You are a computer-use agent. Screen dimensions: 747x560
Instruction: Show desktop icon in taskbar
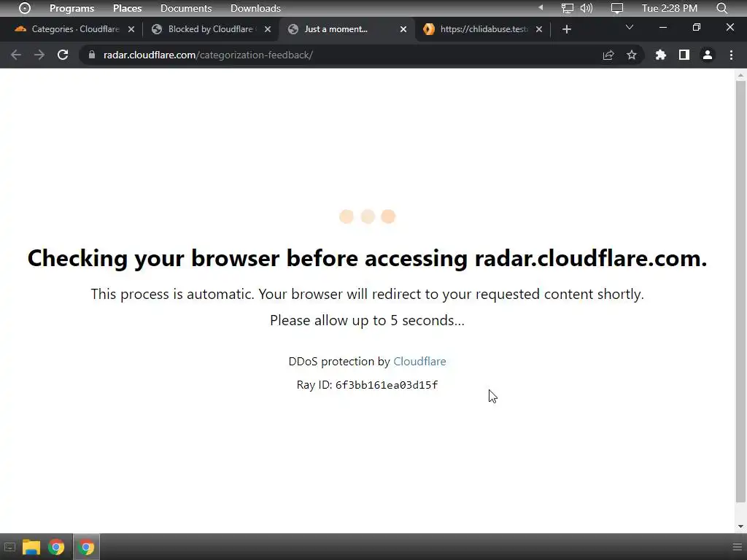point(9,547)
